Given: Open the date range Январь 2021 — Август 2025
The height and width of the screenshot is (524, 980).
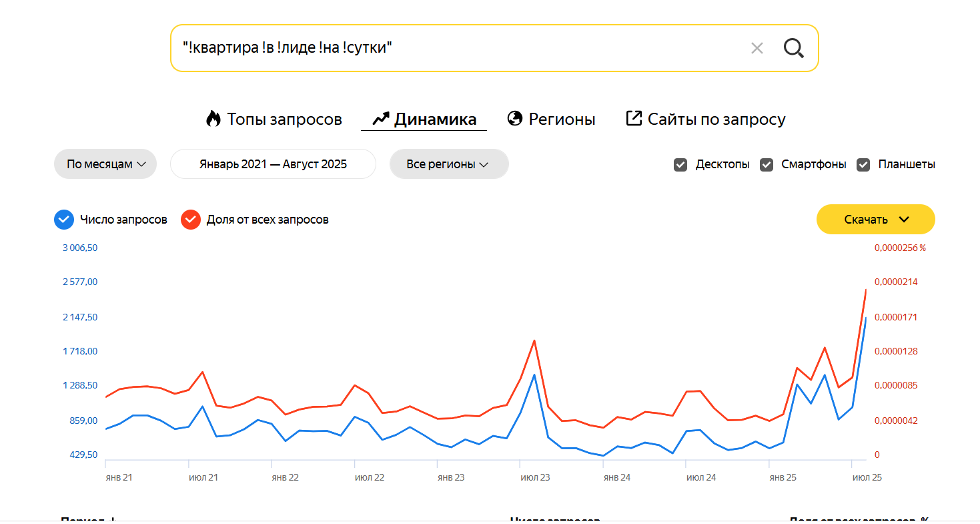Looking at the screenshot, I should [x=273, y=164].
